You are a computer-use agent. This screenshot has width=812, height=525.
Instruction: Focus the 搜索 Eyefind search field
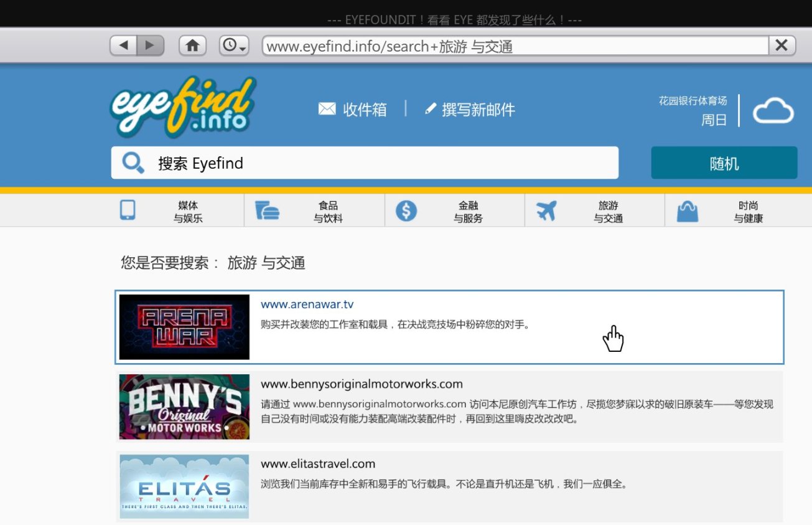(x=365, y=163)
